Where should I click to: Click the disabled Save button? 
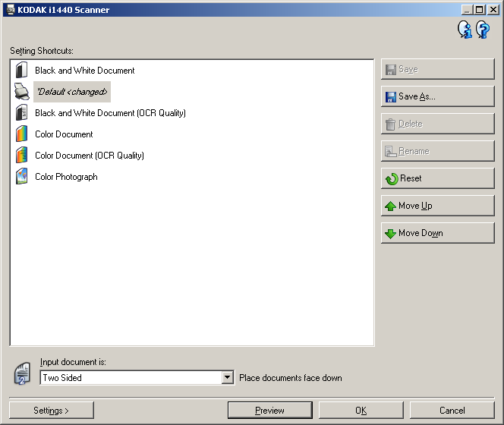(x=437, y=69)
